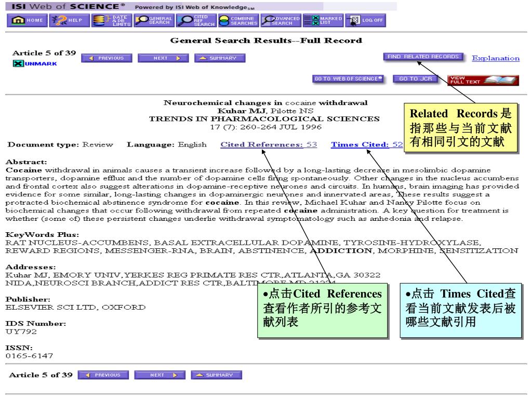Open the Times Cited: 52 link
532x399 pixels.
(367, 144)
